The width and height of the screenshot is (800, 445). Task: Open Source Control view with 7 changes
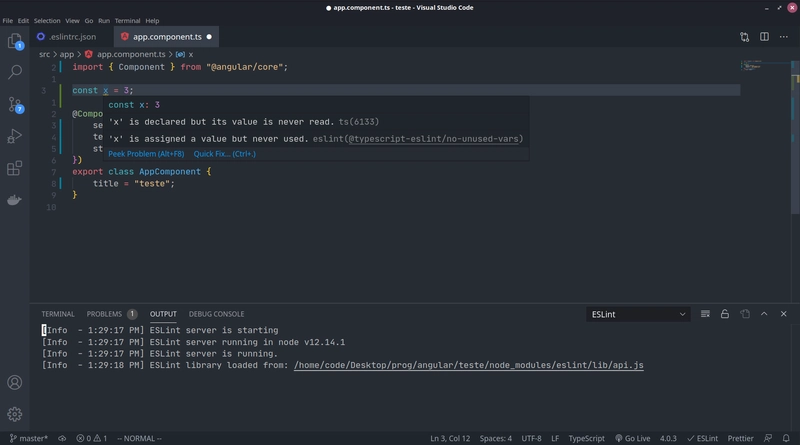point(15,105)
